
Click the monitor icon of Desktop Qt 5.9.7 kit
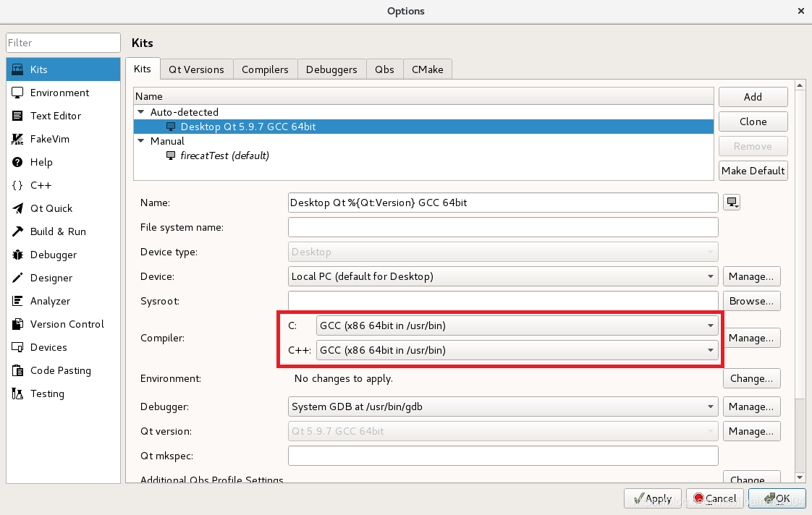click(x=171, y=127)
